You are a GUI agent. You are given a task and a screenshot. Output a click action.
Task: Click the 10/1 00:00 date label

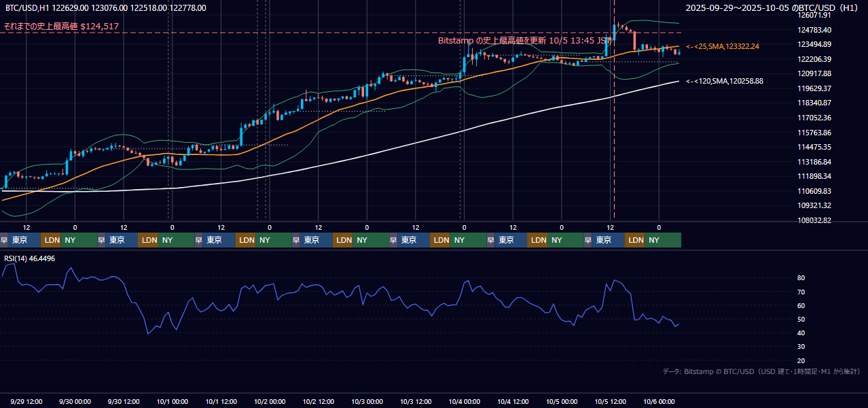173,402
